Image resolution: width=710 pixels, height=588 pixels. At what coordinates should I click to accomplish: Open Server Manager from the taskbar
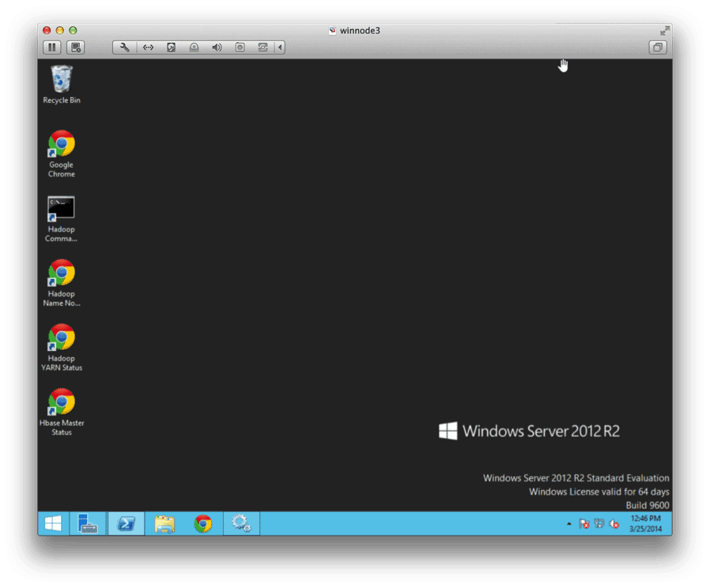[x=88, y=524]
